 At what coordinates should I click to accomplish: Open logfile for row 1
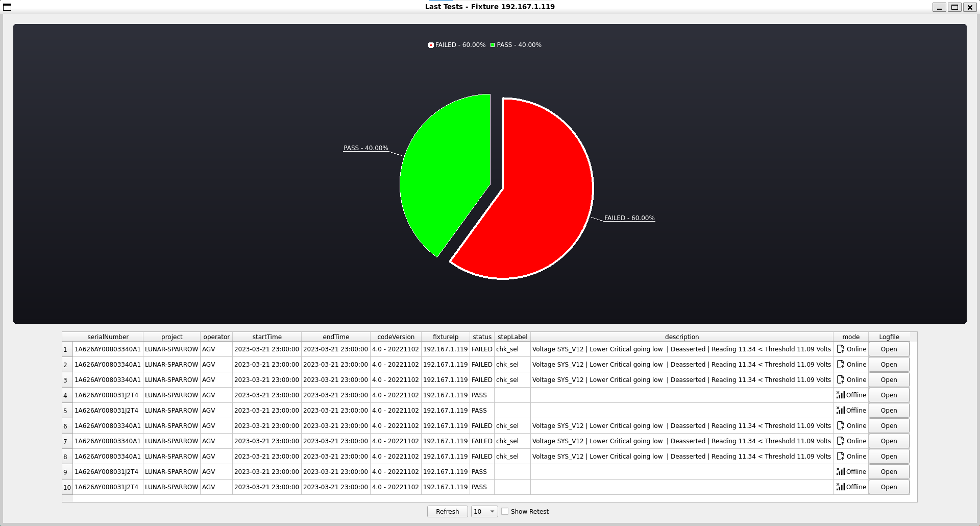pyautogui.click(x=889, y=349)
